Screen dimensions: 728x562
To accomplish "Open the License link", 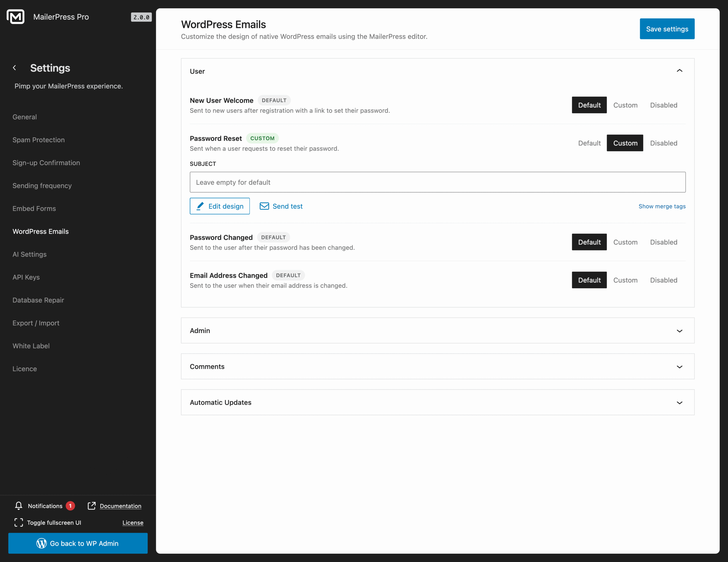I will (133, 523).
